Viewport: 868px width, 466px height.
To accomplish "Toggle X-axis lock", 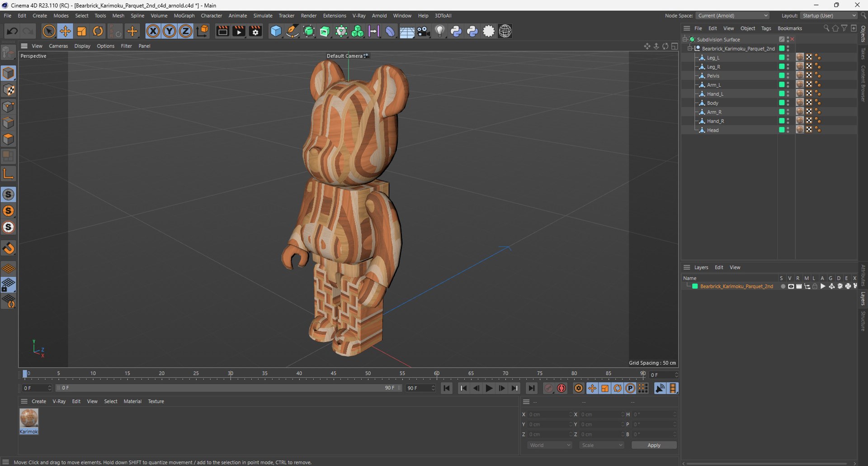I will coord(153,31).
